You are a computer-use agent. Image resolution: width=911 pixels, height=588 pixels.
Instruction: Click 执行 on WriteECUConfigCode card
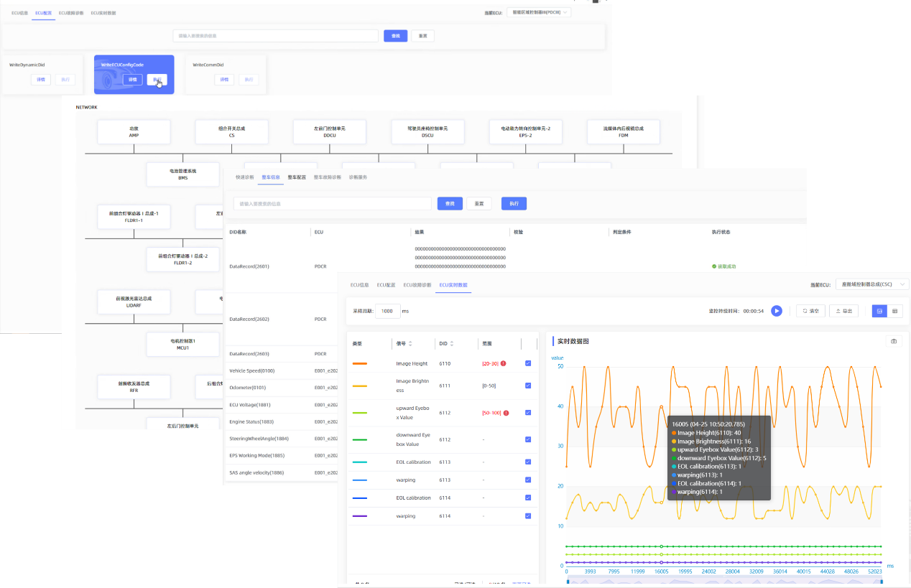point(157,80)
